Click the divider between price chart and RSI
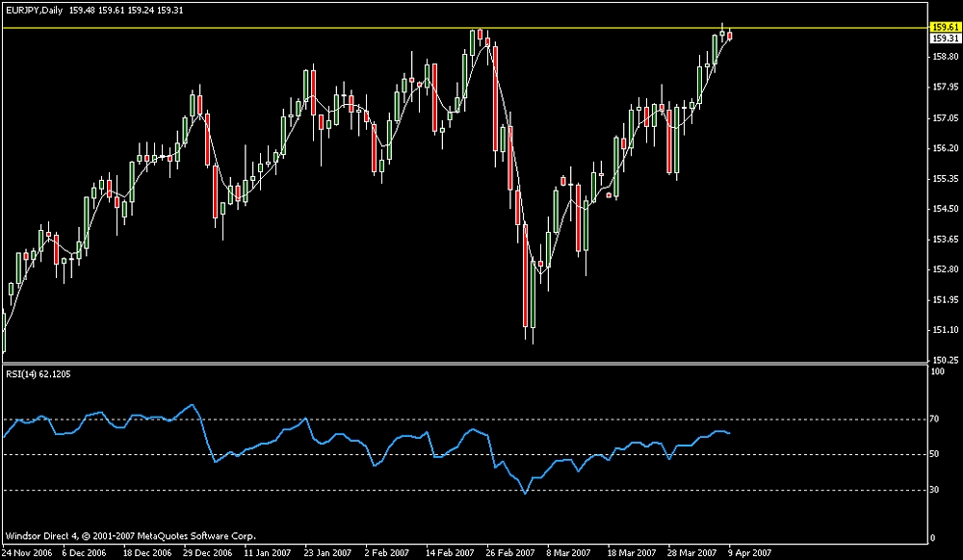The width and height of the screenshot is (963, 560). click(x=462, y=364)
